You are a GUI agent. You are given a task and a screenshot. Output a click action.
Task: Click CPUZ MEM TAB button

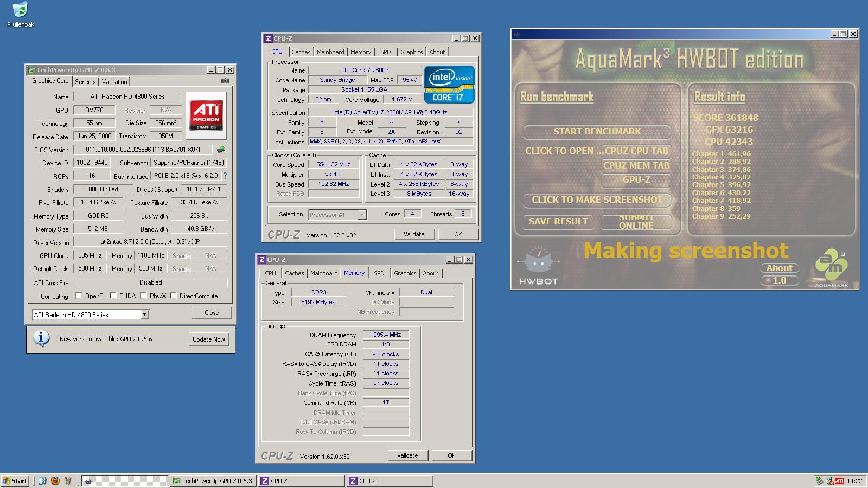(x=636, y=165)
